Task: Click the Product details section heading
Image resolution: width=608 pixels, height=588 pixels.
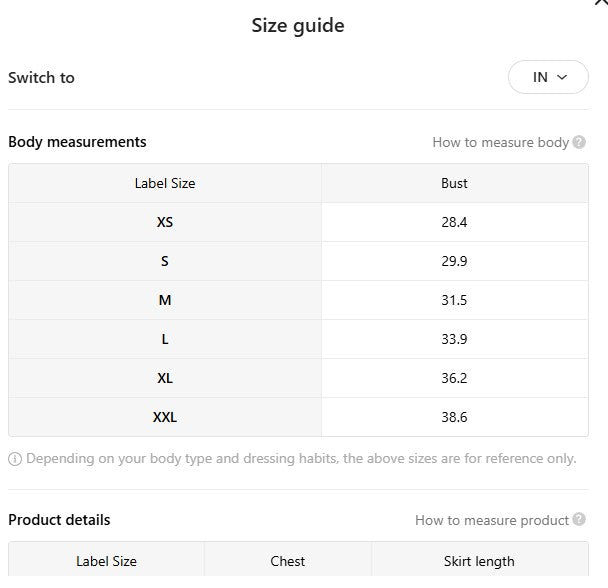Action: 59,520
